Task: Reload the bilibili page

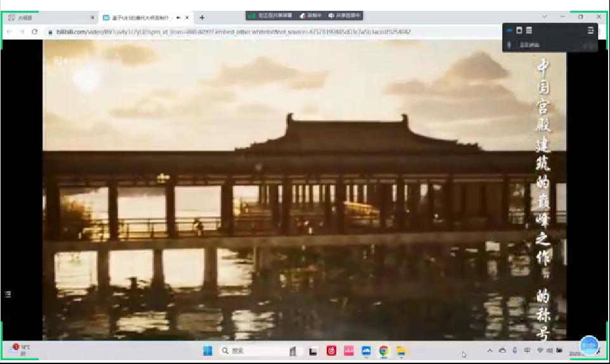Action: [x=34, y=32]
